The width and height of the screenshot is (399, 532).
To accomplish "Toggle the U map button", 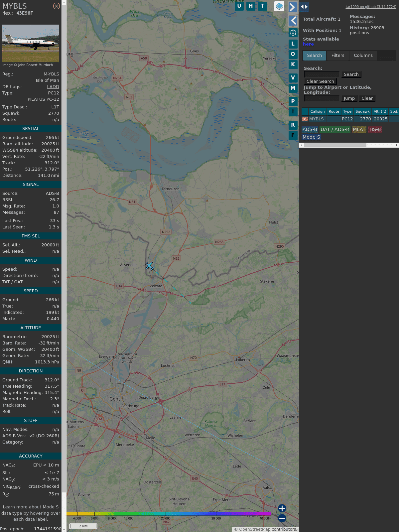I will coord(239,6).
